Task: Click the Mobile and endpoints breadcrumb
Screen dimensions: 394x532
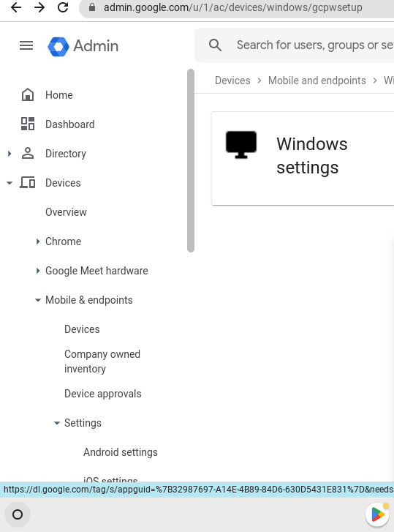Action: 317,80
